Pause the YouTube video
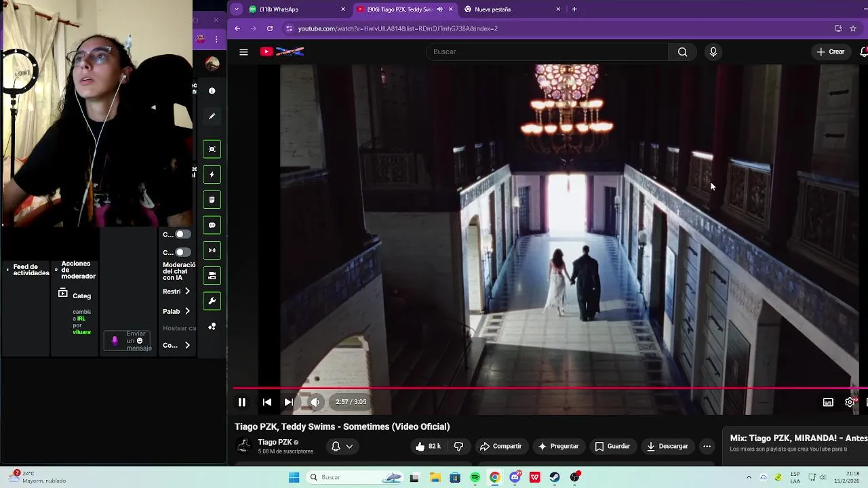 (x=241, y=402)
